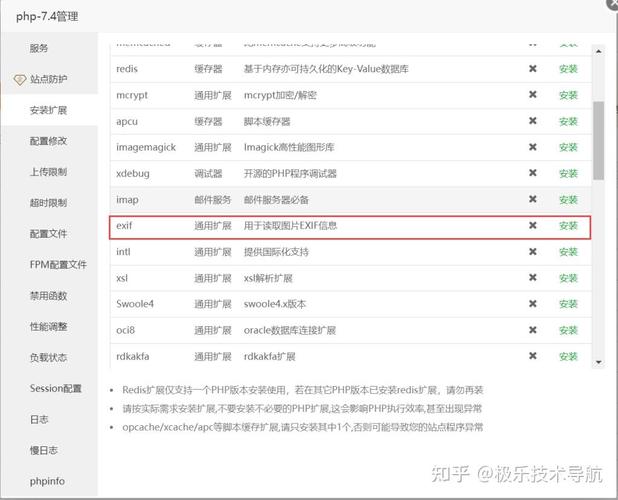This screenshot has width=618, height=500.
Task: Install the xdebug extension
Action: coord(568,173)
